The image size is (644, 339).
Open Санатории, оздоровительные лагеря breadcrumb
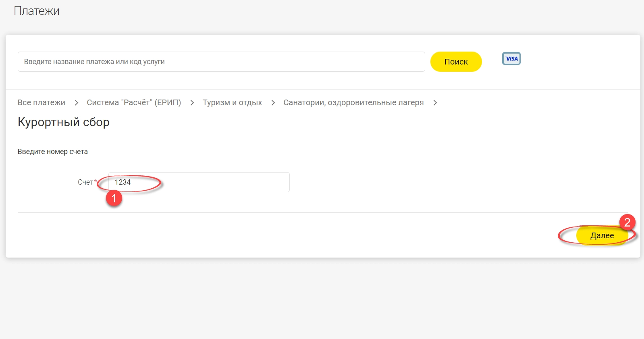click(353, 102)
